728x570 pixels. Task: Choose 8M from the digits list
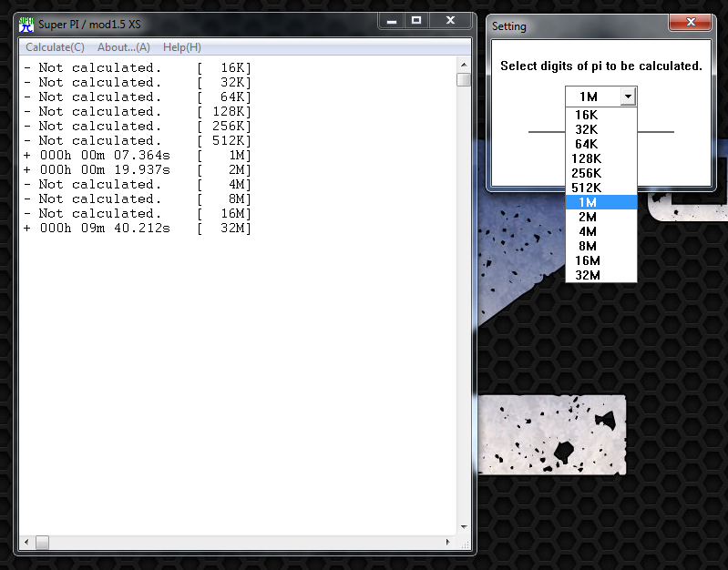[600, 246]
